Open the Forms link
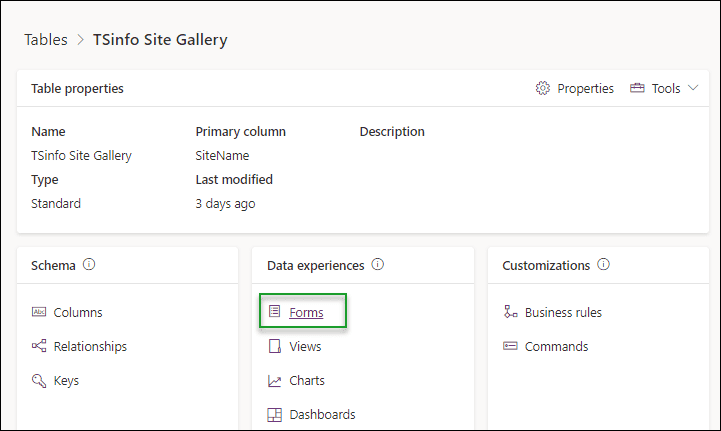 click(306, 312)
